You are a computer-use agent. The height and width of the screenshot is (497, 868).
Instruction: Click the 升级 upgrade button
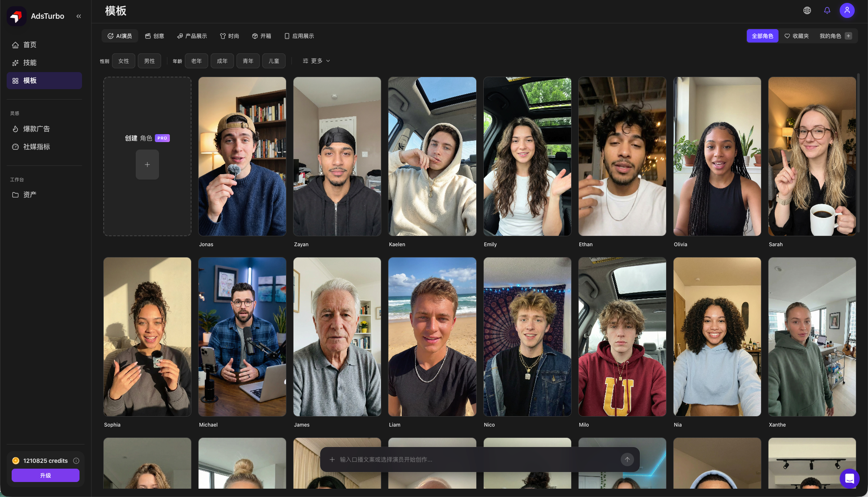click(45, 475)
